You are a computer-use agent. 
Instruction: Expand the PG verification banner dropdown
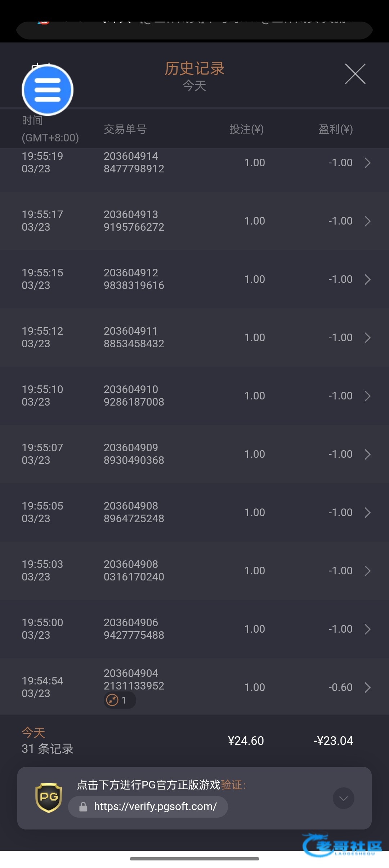pyautogui.click(x=343, y=798)
